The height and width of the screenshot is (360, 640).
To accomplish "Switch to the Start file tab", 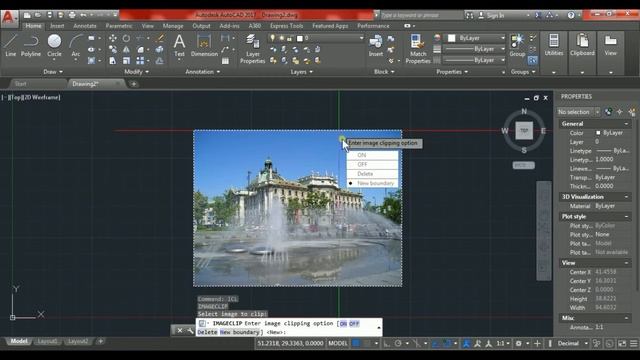I will tap(20, 84).
